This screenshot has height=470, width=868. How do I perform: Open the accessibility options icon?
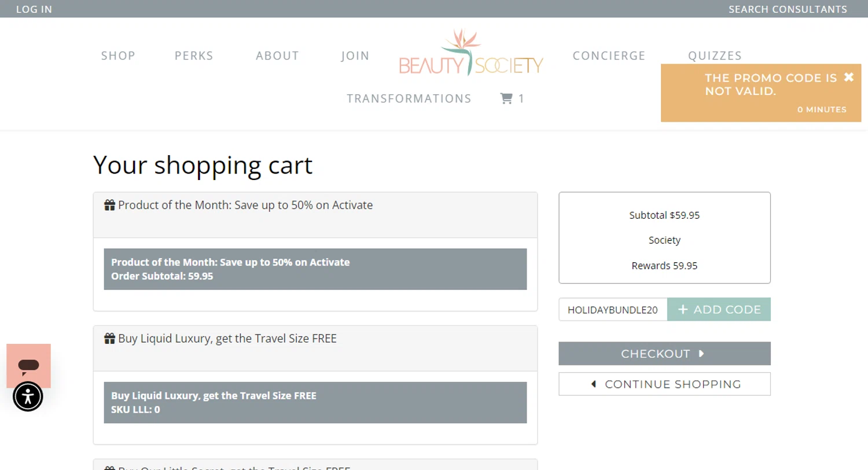click(x=28, y=396)
